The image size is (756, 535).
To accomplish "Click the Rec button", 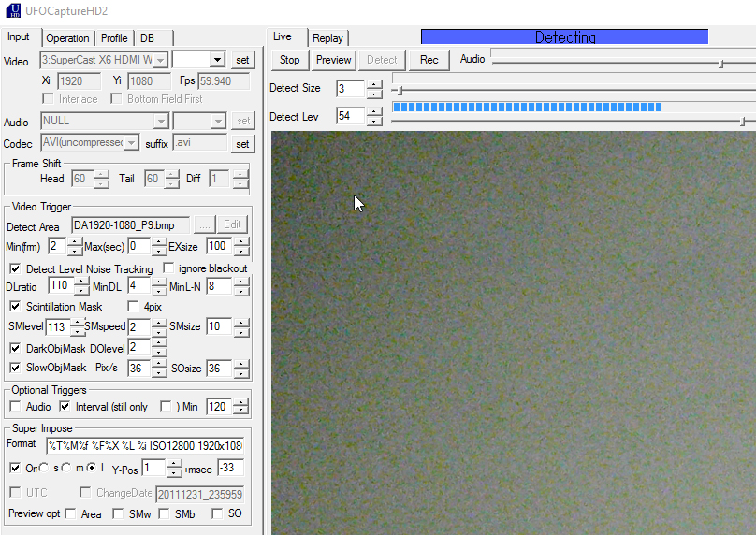I will (x=429, y=60).
